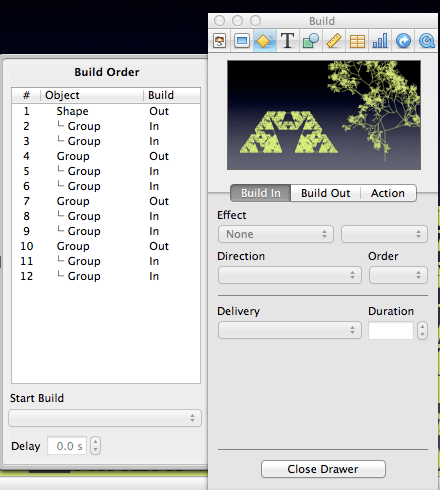This screenshot has width=440, height=490.
Task: Open the Direction dropdown
Action: pos(290,275)
